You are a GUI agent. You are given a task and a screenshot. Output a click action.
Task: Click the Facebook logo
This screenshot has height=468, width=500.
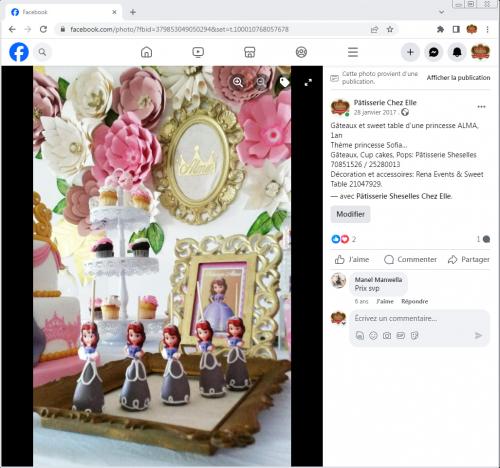point(19,52)
